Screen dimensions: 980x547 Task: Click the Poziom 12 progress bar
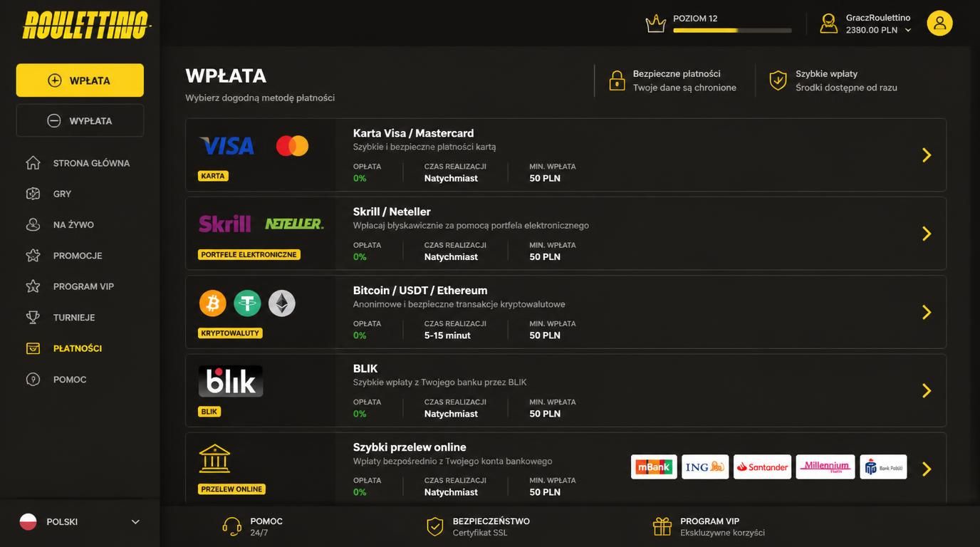732,31
